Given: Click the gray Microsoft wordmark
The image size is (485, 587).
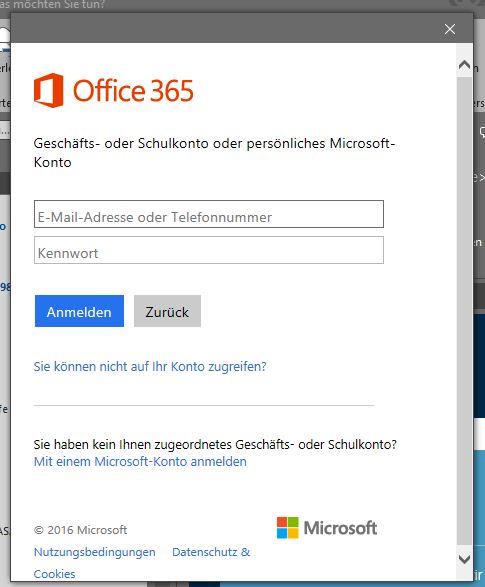Looking at the screenshot, I should pyautogui.click(x=340, y=528).
